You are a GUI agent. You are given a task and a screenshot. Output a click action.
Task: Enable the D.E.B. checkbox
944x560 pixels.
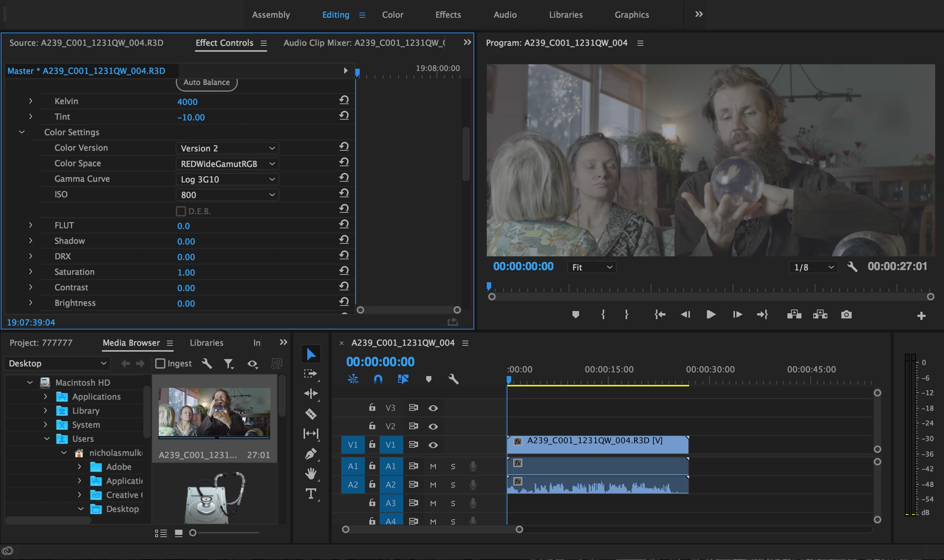(x=181, y=211)
